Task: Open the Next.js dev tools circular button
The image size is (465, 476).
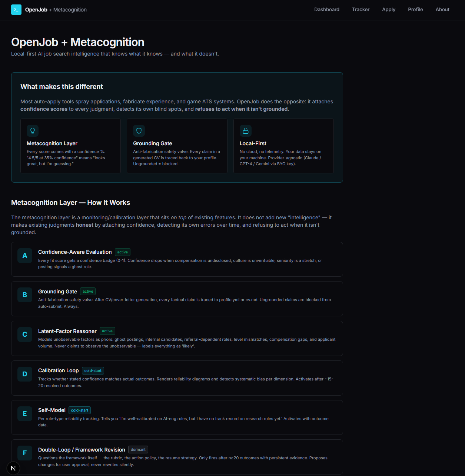Action: click(x=13, y=468)
